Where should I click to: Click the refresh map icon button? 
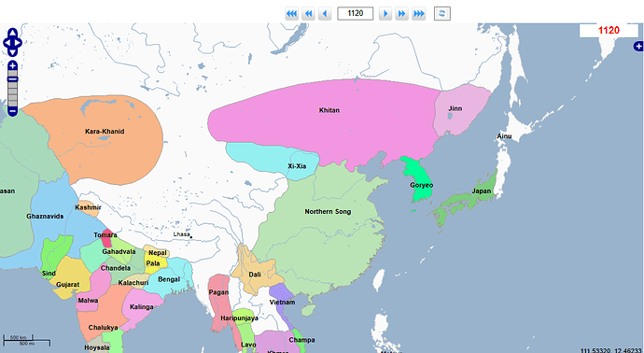pyautogui.click(x=442, y=14)
